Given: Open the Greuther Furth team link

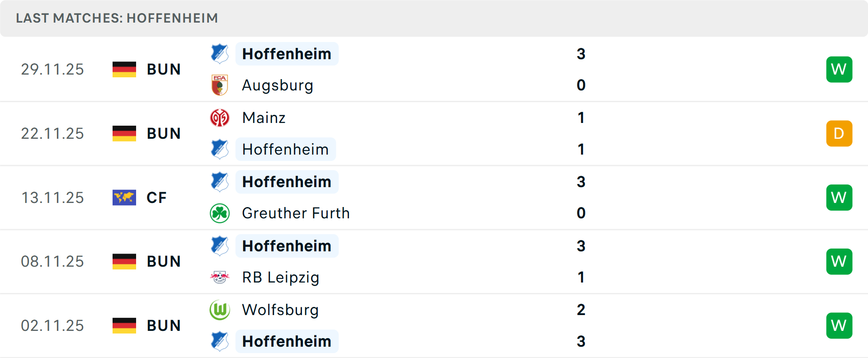Looking at the screenshot, I should point(296,213).
